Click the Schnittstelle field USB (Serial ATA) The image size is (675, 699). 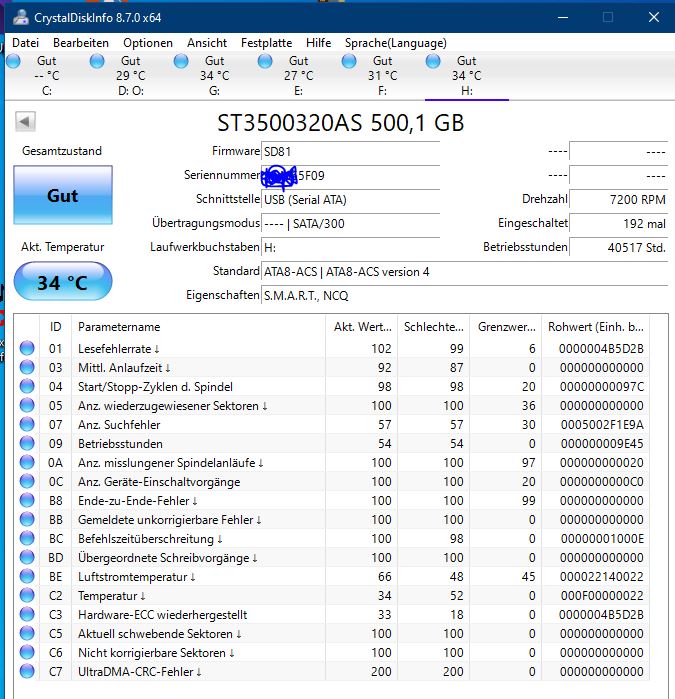[x=350, y=200]
